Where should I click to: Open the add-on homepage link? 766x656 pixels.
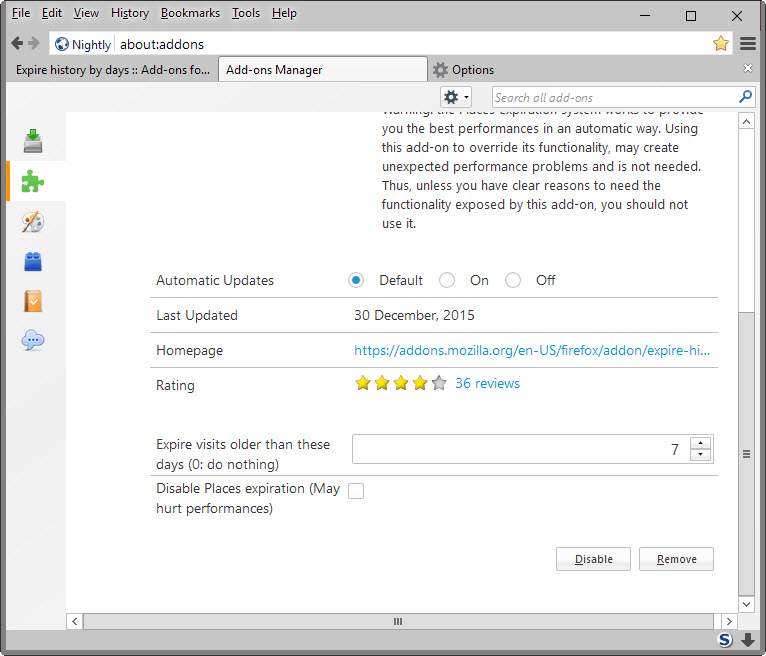(532, 350)
